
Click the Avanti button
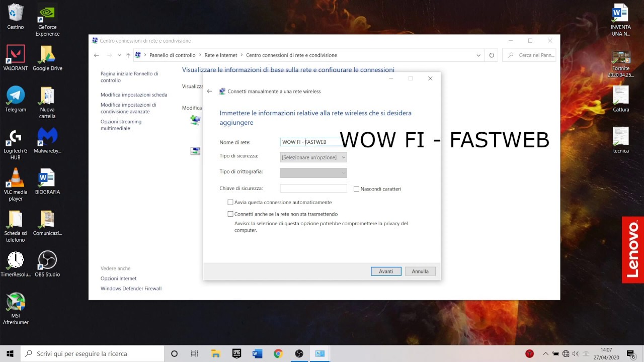[x=386, y=271]
